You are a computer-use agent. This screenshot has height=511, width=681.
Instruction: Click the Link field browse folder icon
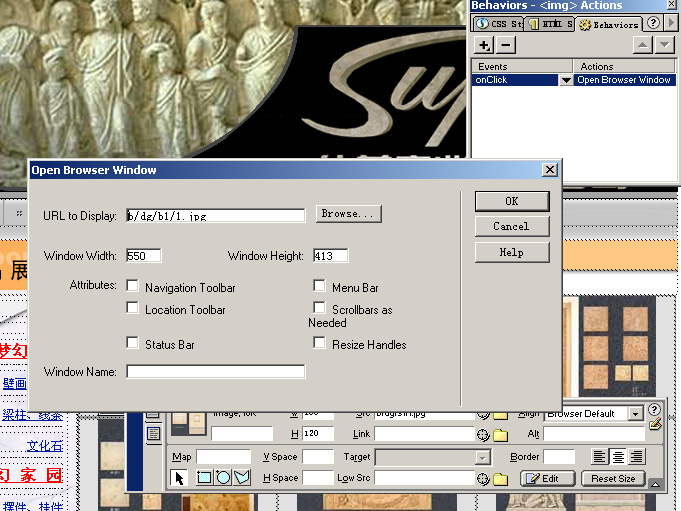[x=500, y=435]
